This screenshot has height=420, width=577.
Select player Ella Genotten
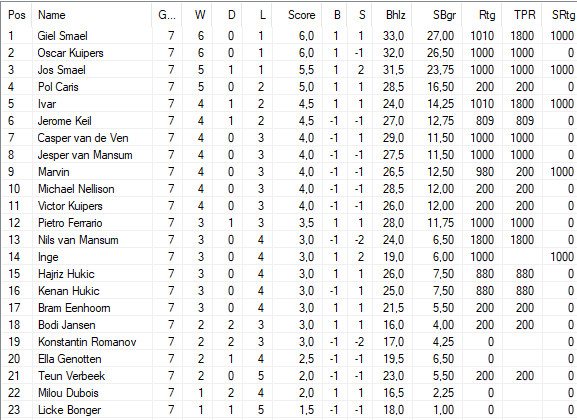tap(289, 359)
